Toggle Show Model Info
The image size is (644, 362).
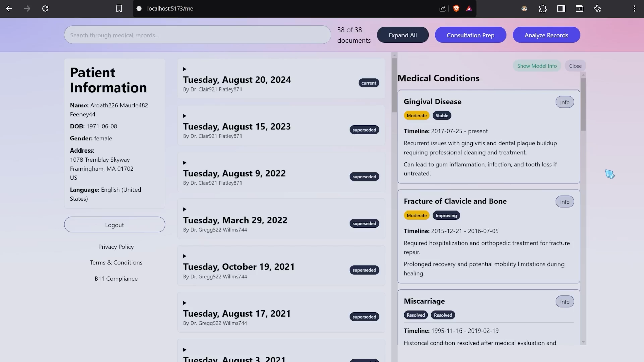(x=537, y=66)
